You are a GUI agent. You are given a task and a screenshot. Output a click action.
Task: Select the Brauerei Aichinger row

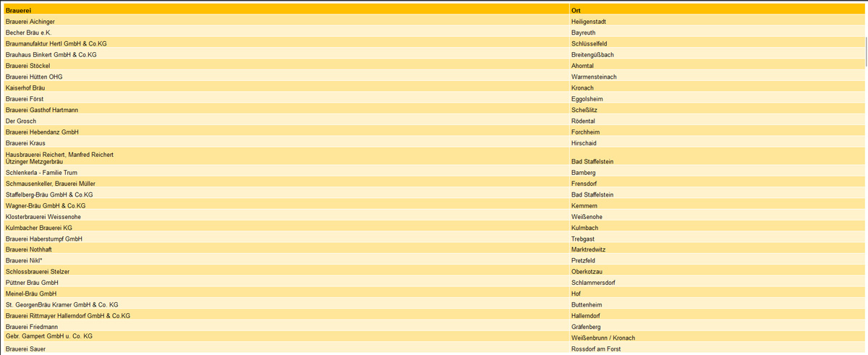click(x=30, y=22)
